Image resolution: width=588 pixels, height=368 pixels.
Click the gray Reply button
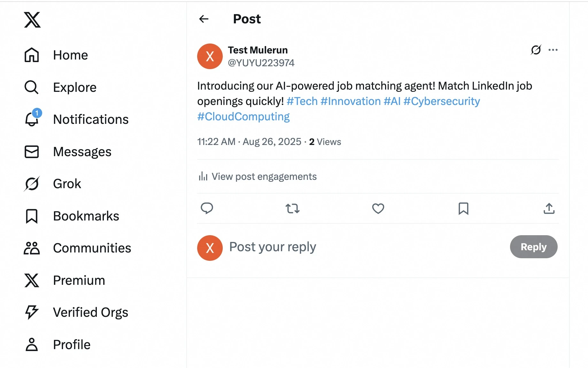(534, 247)
